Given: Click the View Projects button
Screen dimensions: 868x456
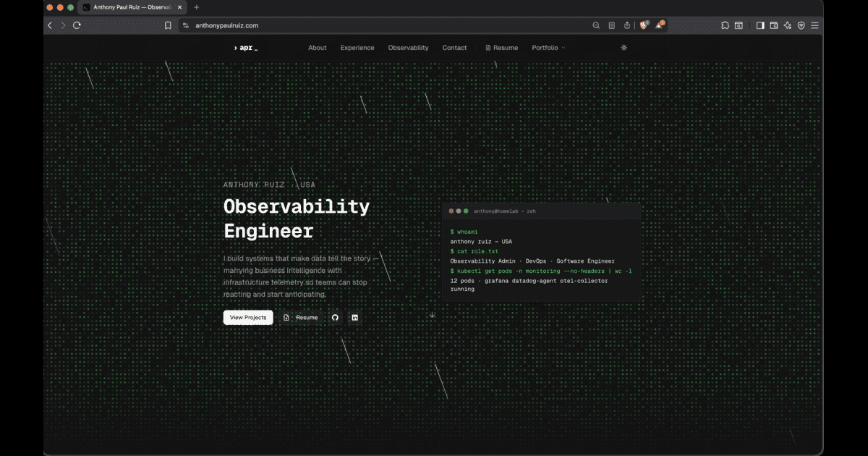Looking at the screenshot, I should point(248,317).
